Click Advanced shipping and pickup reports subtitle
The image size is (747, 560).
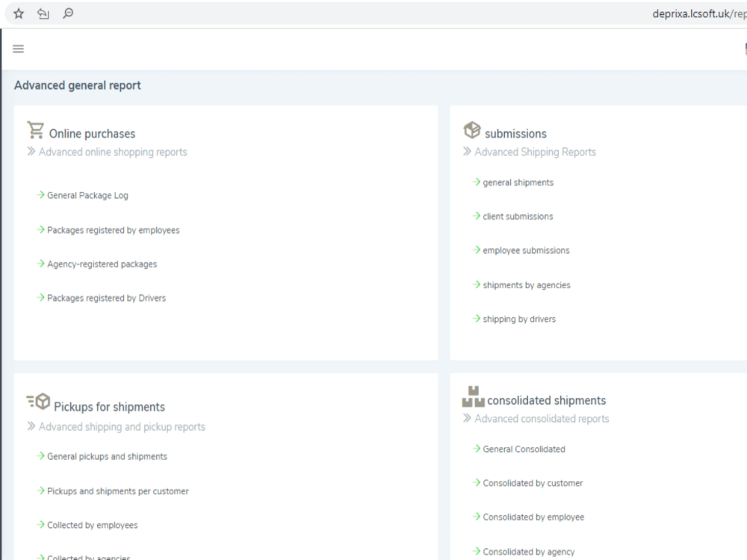[x=122, y=426]
